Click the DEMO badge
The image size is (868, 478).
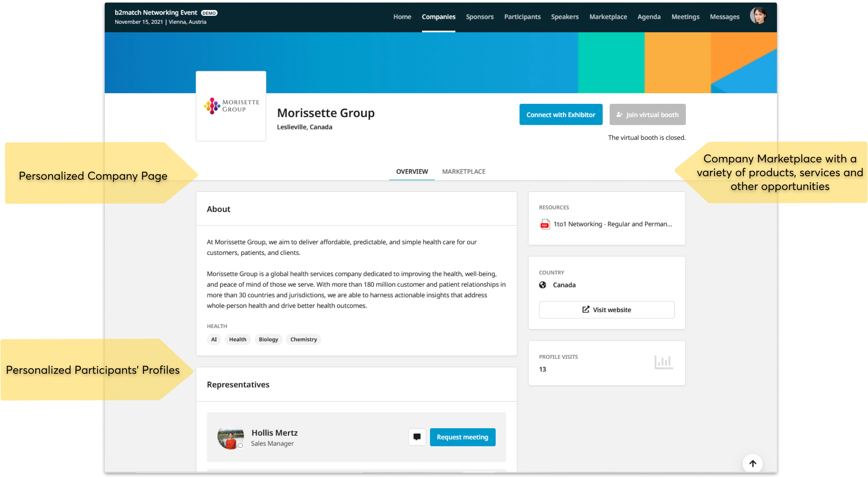(x=209, y=13)
